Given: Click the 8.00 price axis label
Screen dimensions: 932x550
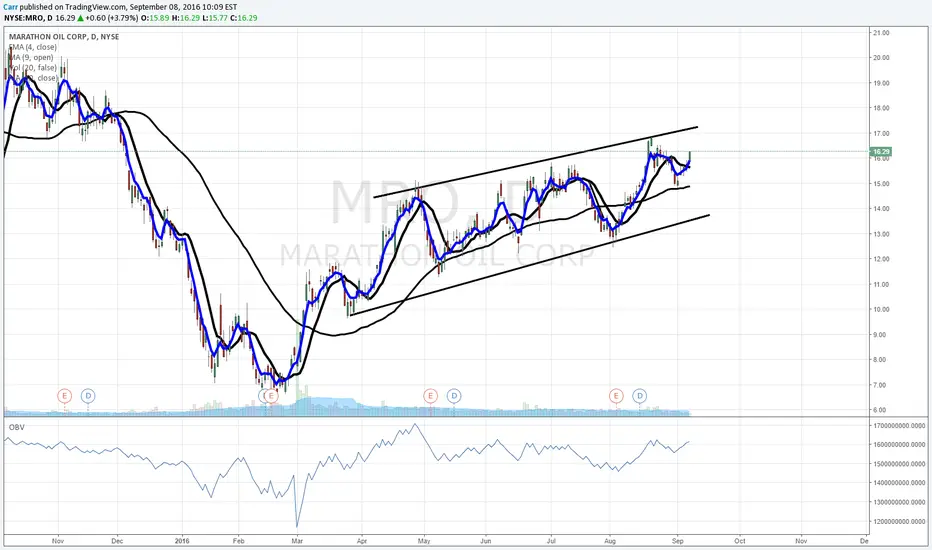Looking at the screenshot, I should pos(881,360).
